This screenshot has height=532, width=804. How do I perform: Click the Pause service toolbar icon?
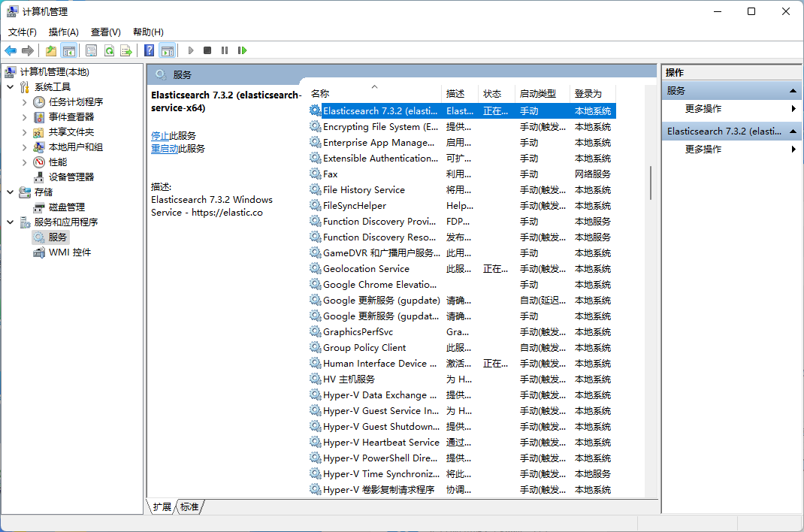(x=225, y=50)
